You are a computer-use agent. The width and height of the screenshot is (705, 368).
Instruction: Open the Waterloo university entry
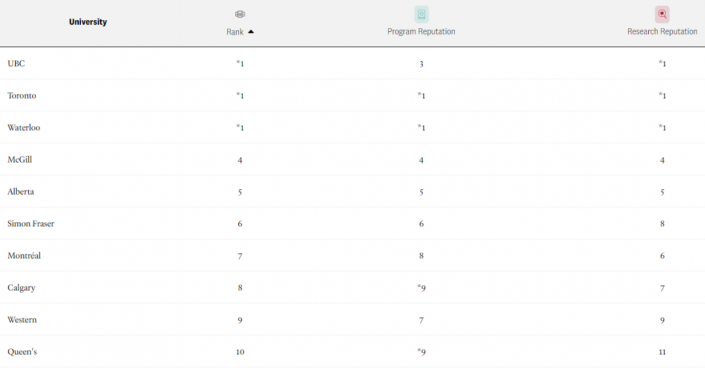pos(24,127)
